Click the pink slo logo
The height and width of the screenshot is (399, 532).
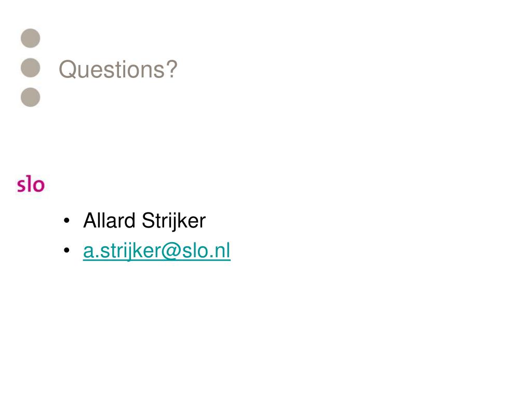coord(31,184)
